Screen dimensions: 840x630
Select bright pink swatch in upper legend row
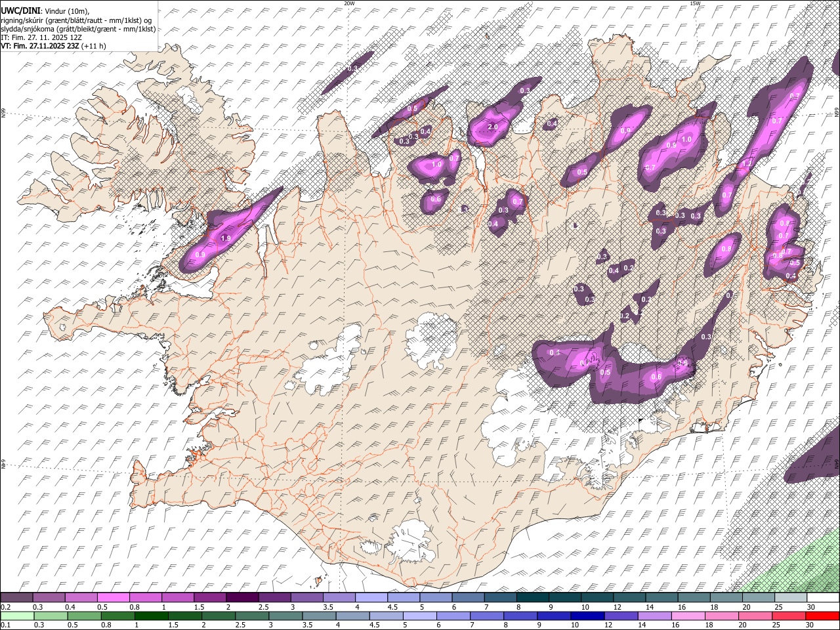[113, 598]
